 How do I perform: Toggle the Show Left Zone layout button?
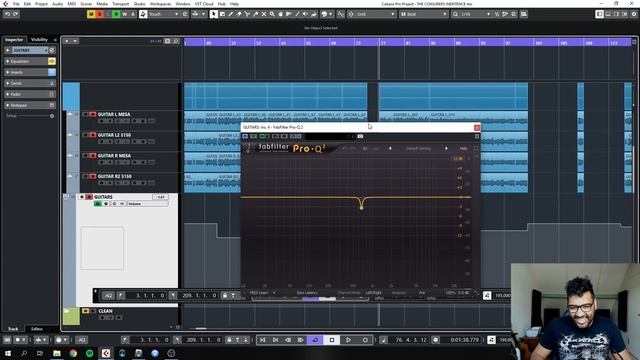click(599, 14)
